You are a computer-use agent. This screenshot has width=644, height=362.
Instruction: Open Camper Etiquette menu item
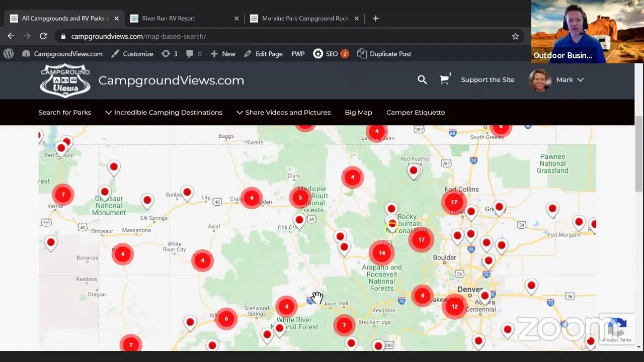tap(416, 112)
